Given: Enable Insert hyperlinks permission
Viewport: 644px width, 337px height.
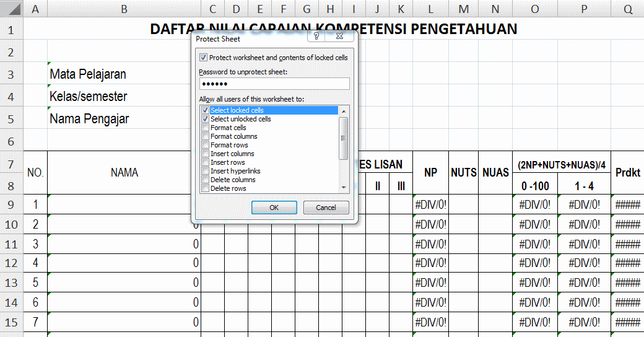Looking at the screenshot, I should pos(206,170).
